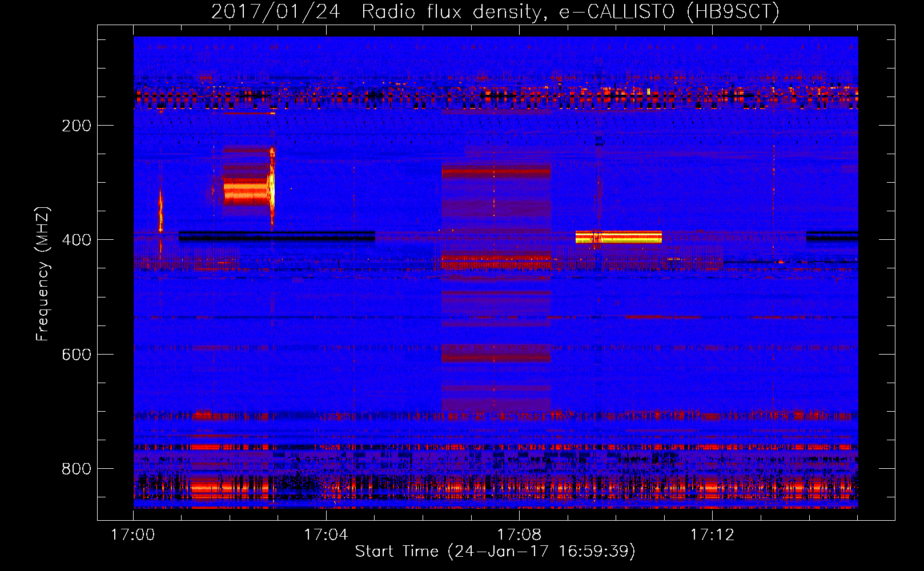Click the plot title '2017/01/24 Radio flux density, e-CALLISTO (HB9SCT)'
This screenshot has height=571, width=924.
pos(495,11)
